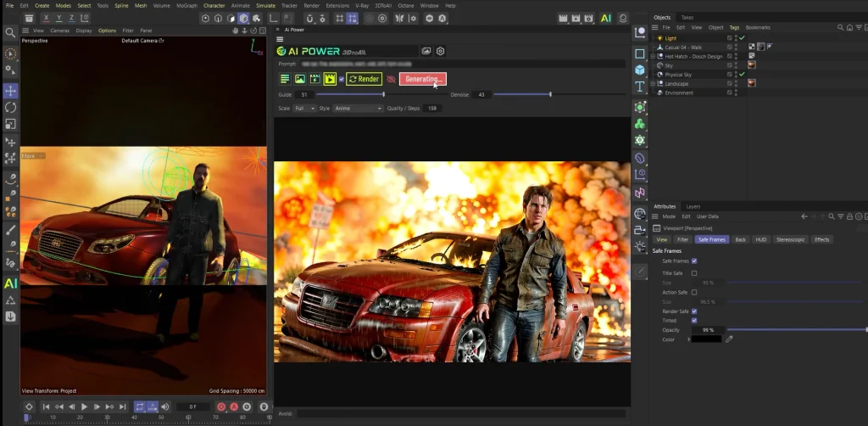Open AI Power text prompt list icon
The width and height of the screenshot is (868, 426).
(285, 79)
